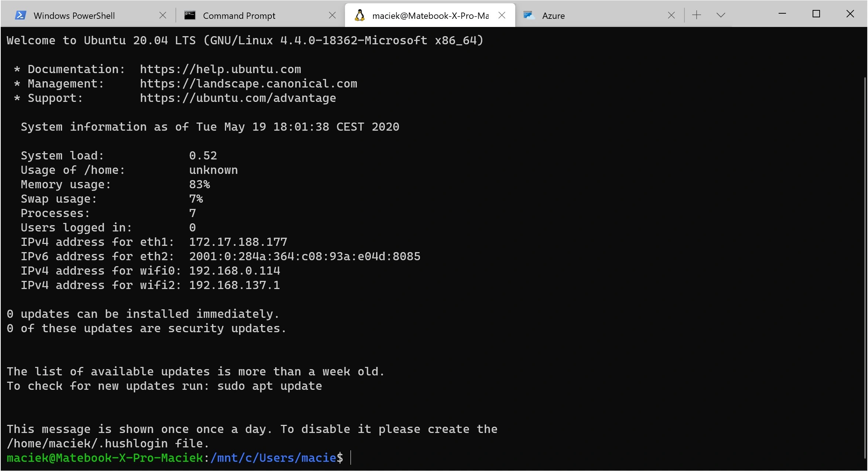Open the new-tab profile dropdown chevron
Screen dimensions: 868x471
click(x=721, y=15)
